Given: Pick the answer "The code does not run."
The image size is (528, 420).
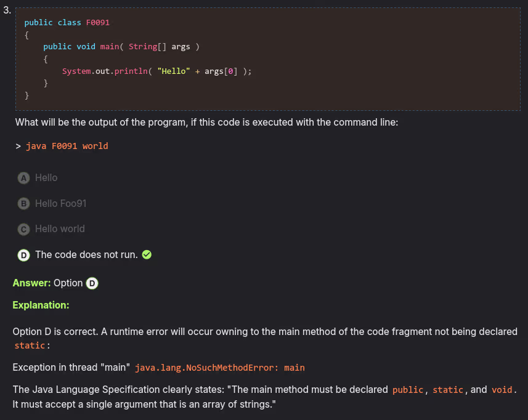Looking at the screenshot, I should (86, 254).
